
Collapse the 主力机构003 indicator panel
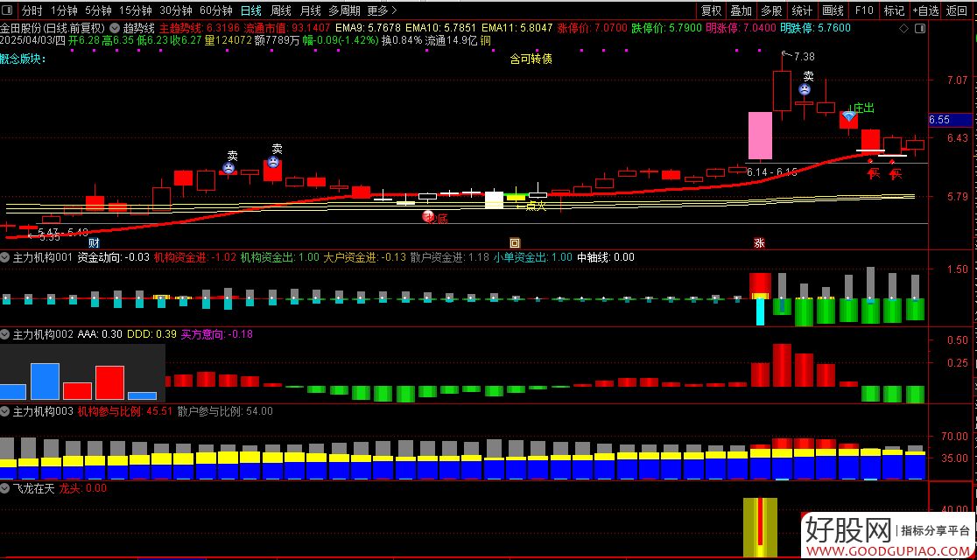pos(5,412)
